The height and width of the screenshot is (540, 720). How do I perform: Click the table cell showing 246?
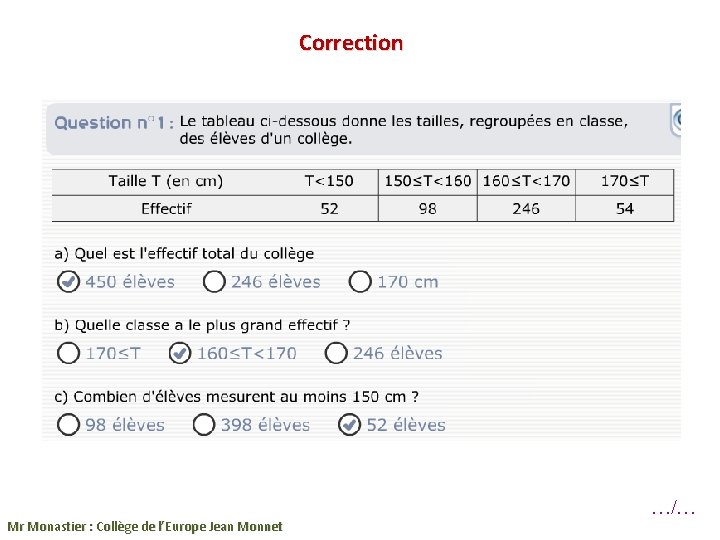click(x=525, y=208)
